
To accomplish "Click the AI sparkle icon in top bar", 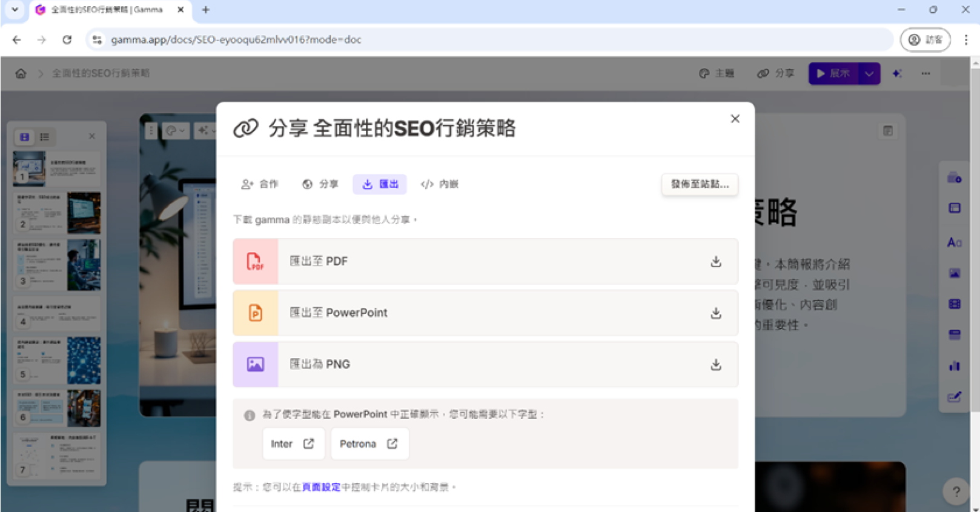I will [897, 73].
